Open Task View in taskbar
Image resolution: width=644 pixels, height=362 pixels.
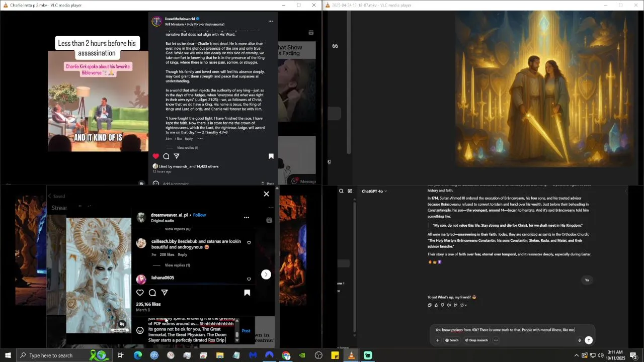pyautogui.click(x=121, y=355)
